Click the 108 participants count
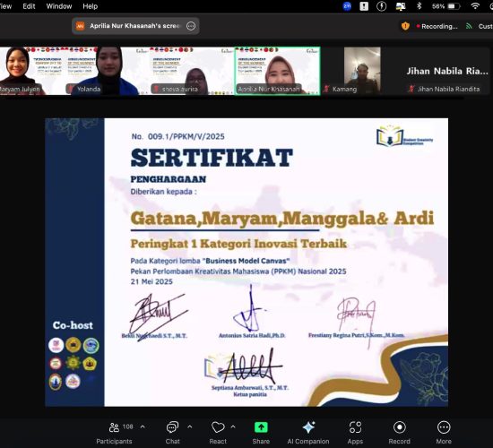The width and height of the screenshot is (493, 448). click(x=127, y=426)
